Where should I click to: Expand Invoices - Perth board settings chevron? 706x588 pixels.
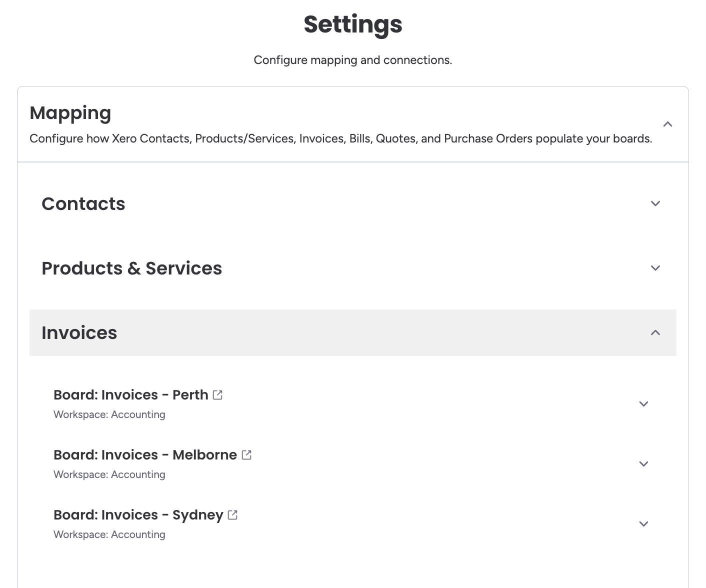coord(644,404)
